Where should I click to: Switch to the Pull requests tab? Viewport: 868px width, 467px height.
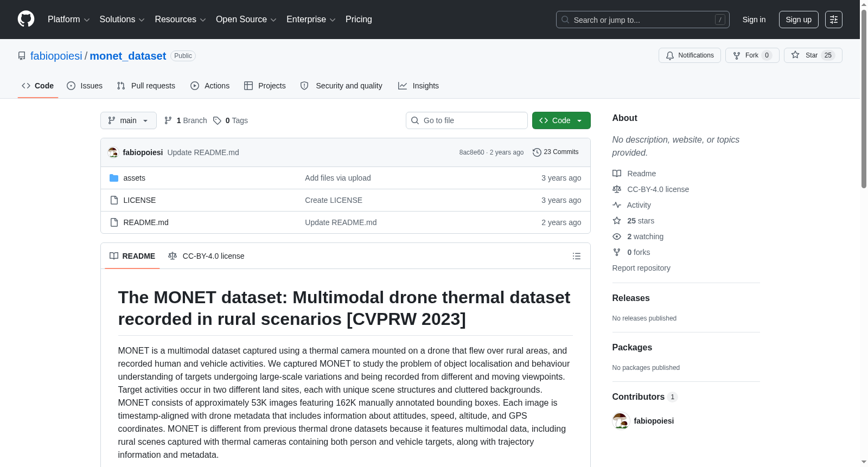coord(146,86)
